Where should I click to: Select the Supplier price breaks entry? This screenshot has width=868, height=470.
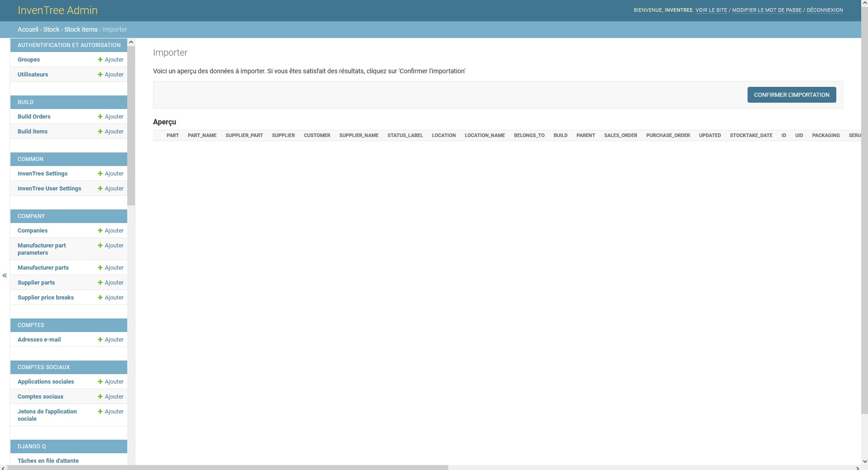(45, 297)
